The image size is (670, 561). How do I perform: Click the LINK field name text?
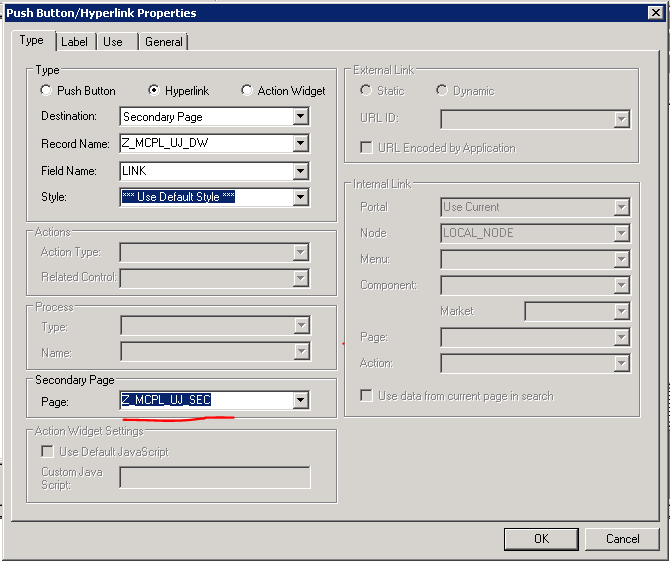point(134,171)
